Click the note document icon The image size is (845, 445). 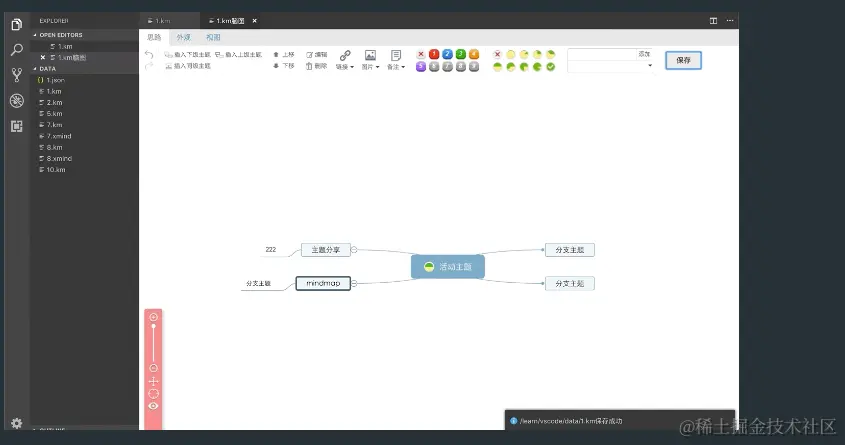(x=396, y=55)
